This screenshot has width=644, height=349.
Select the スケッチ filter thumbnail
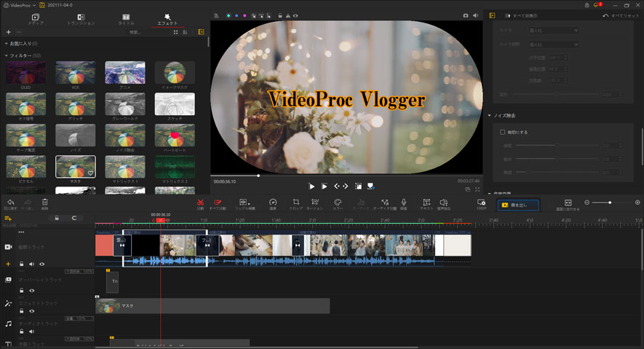[175, 104]
